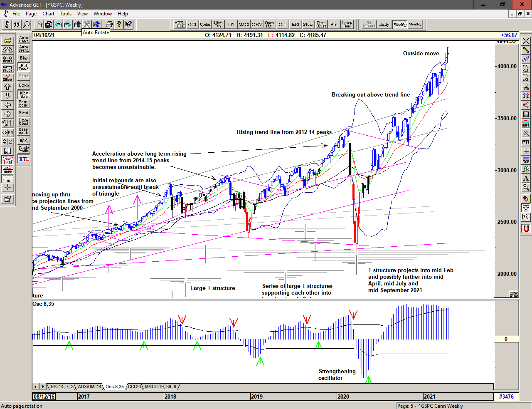This screenshot has width=532, height=409.
Task: Click the Auto Rotate toolbar icon
Action: coord(87,25)
